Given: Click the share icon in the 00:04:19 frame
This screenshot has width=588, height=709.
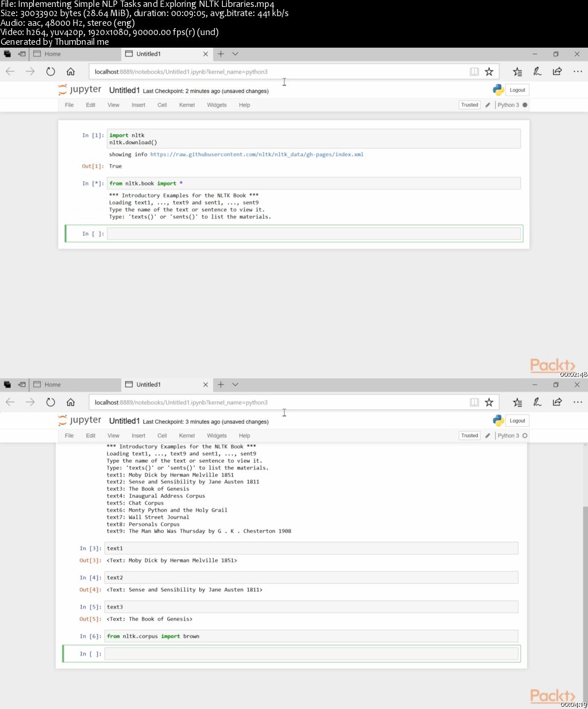Looking at the screenshot, I should click(557, 402).
